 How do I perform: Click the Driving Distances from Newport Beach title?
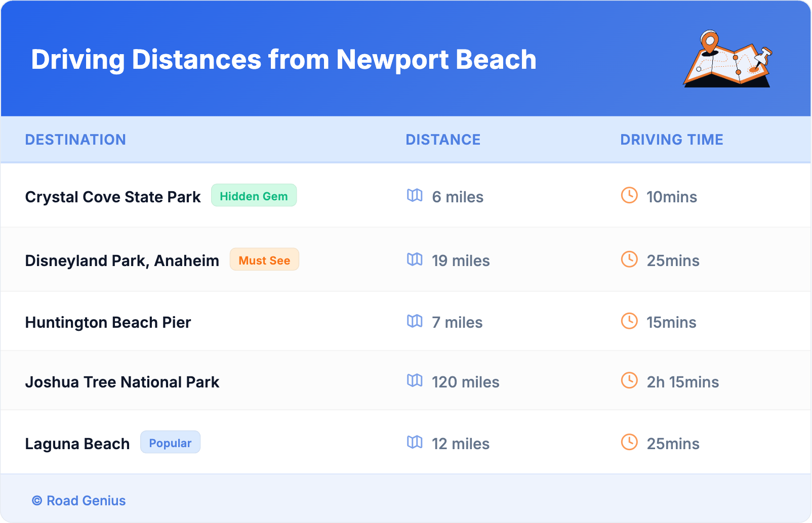tap(283, 60)
